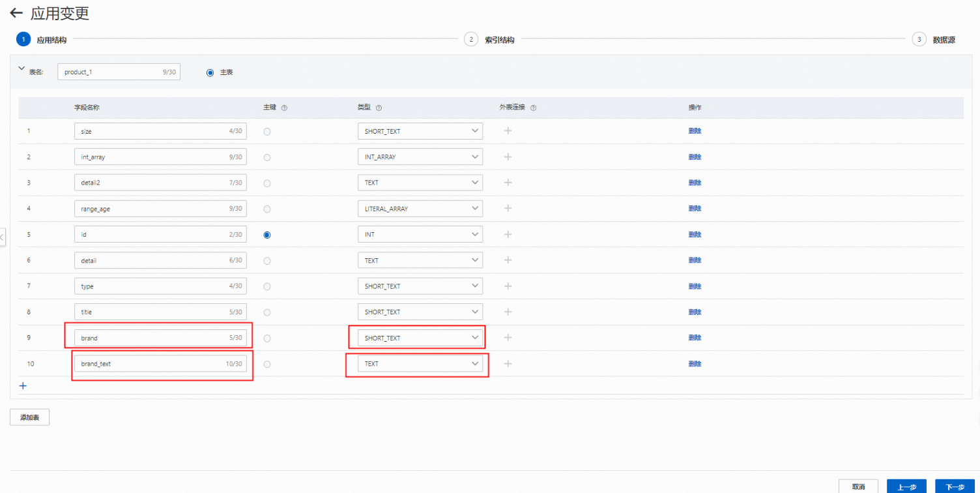
Task: Click the detail field name input
Action: pyautogui.click(x=160, y=260)
